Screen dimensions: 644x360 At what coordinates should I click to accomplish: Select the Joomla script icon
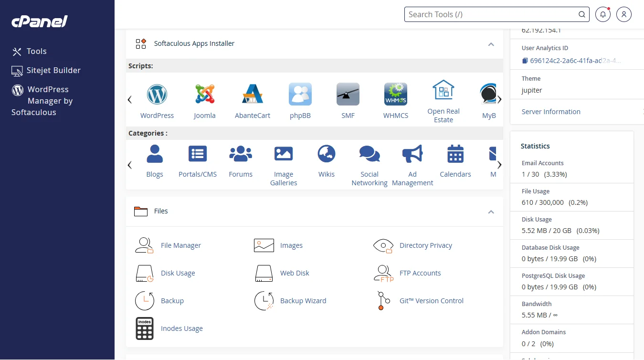click(x=205, y=94)
